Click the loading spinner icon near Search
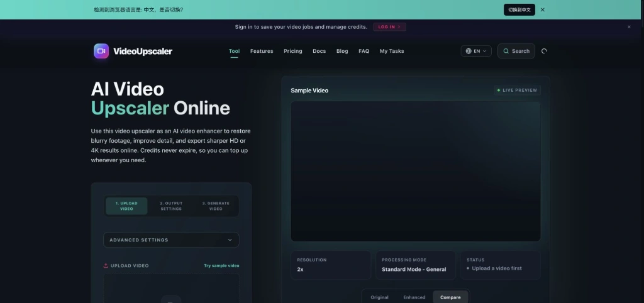This screenshot has width=644, height=303. pos(544,52)
